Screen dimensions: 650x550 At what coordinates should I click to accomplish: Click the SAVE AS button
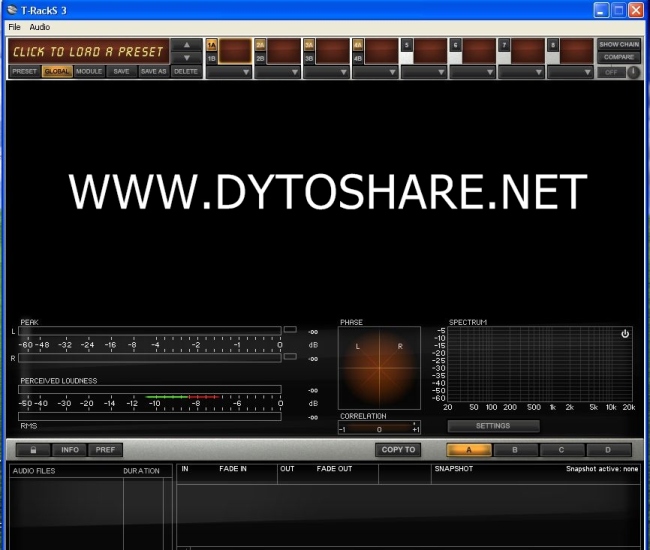[x=153, y=71]
